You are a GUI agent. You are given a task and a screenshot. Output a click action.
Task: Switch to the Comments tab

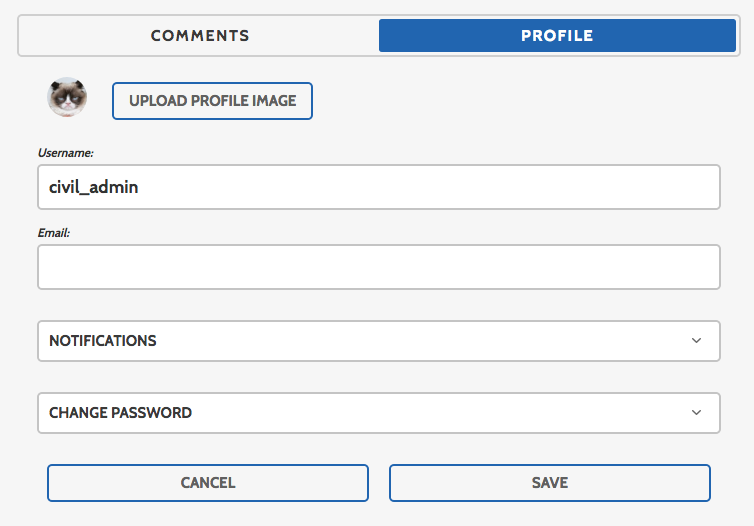pos(200,36)
